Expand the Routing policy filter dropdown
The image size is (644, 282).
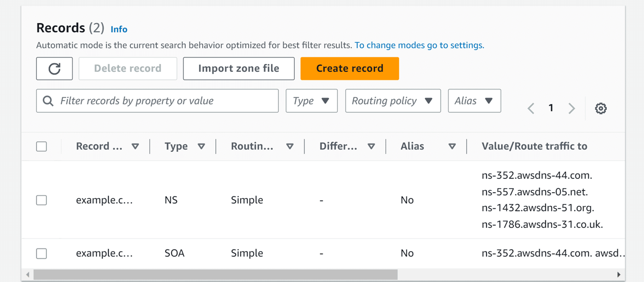point(392,101)
